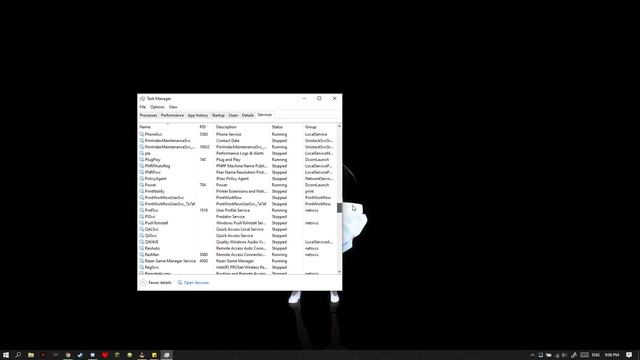Click the Razer Game Manager description
The height and width of the screenshot is (360, 640).
click(x=235, y=261)
